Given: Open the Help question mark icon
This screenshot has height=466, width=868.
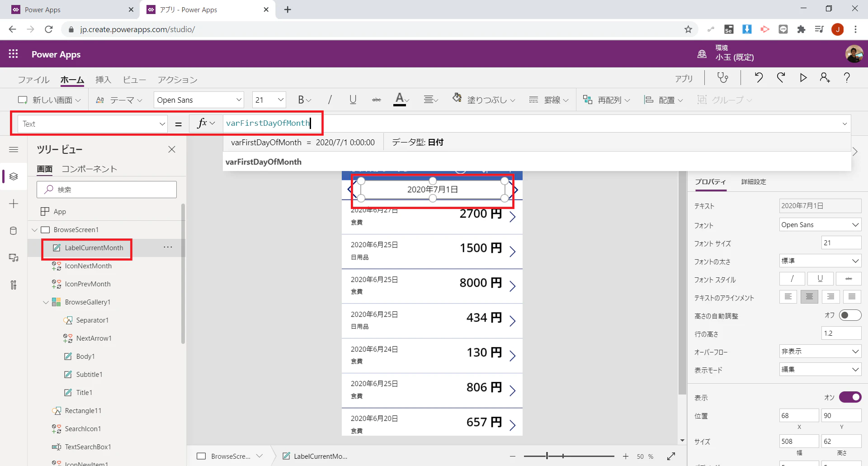Looking at the screenshot, I should click(847, 78).
